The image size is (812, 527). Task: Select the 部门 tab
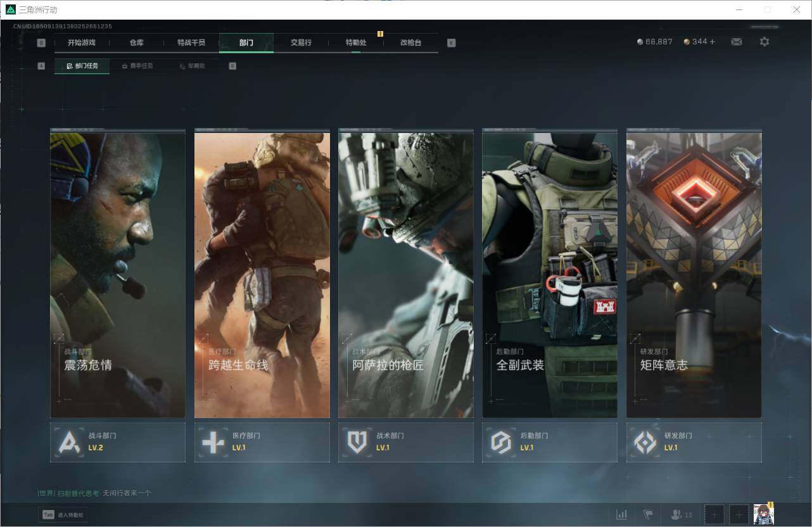coord(246,42)
